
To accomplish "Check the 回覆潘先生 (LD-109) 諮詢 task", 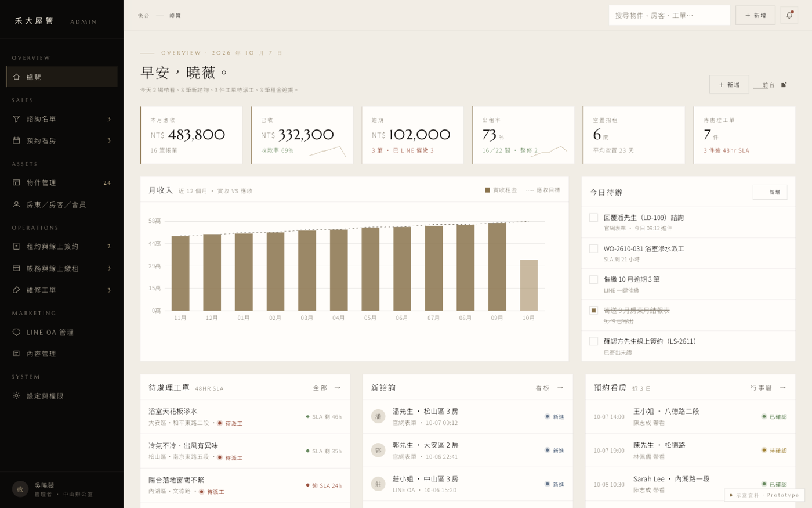I will [x=593, y=217].
